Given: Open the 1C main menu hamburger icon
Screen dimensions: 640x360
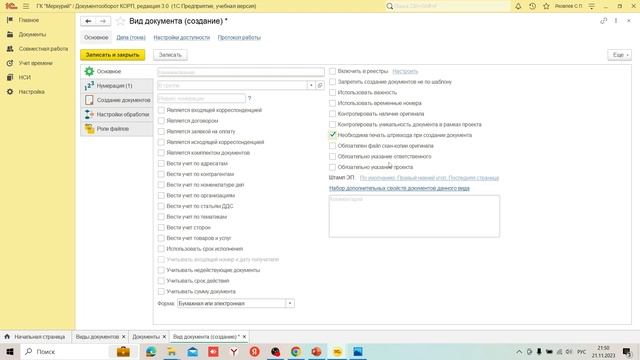Looking at the screenshot, I should pos(26,6).
